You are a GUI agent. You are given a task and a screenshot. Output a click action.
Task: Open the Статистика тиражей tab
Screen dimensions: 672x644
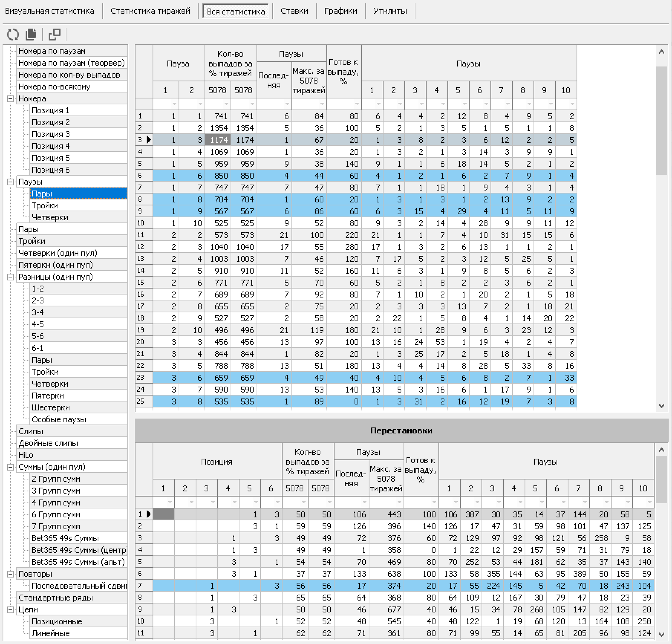[150, 11]
